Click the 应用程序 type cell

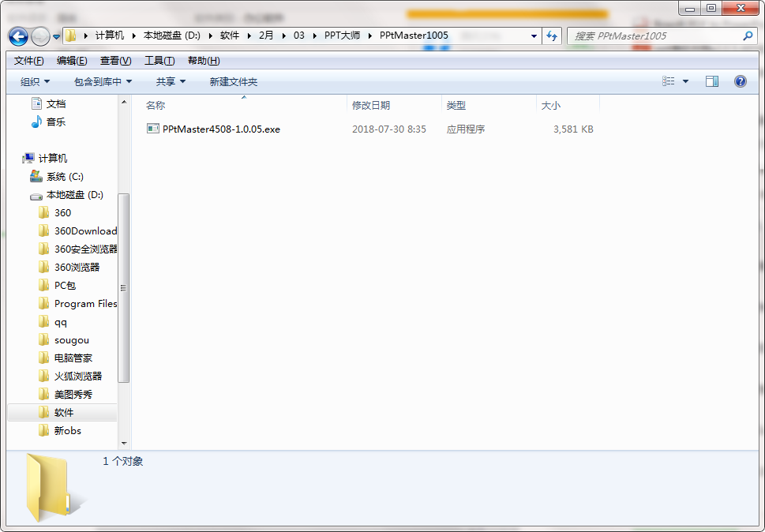(x=466, y=129)
